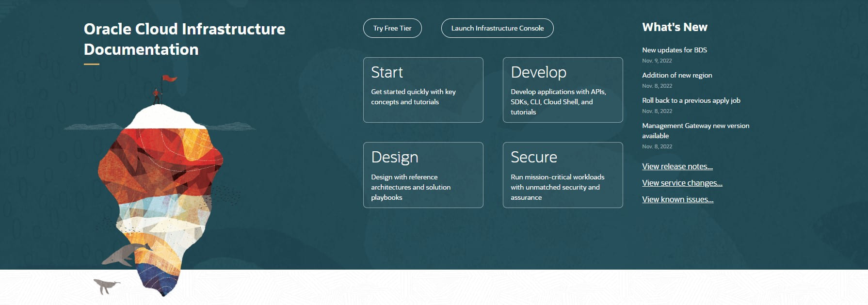
Task: Follow the View service changes link
Action: [682, 183]
